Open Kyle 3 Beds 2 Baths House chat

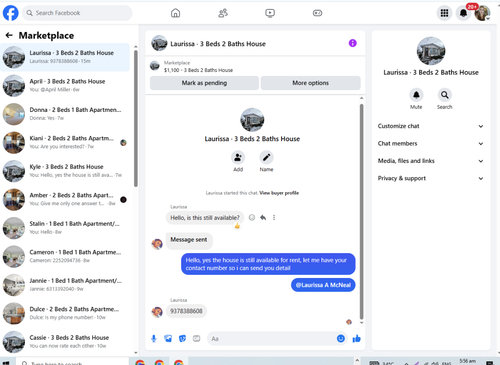(x=65, y=171)
